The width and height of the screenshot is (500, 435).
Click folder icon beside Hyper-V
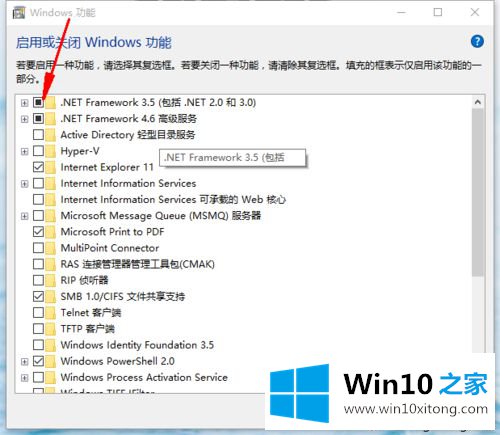[x=50, y=151]
